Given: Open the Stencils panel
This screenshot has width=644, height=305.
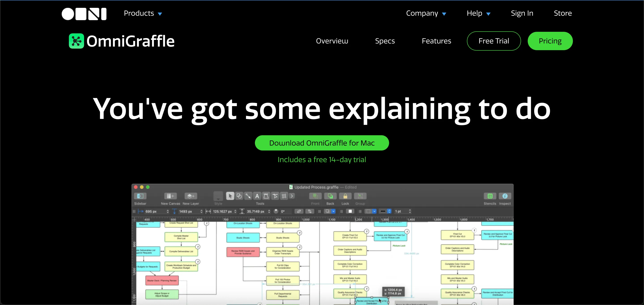Looking at the screenshot, I should click(x=490, y=196).
